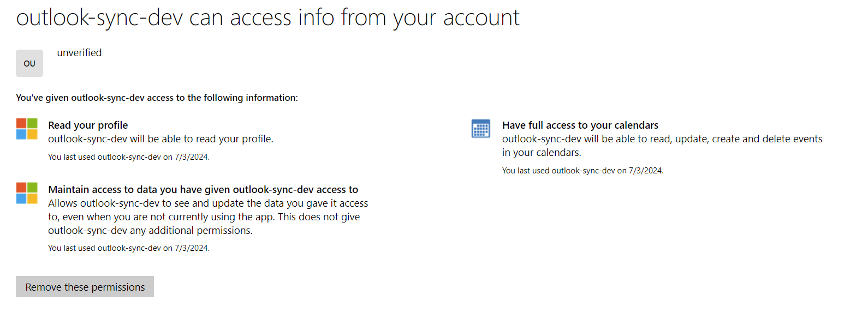Click last-used date under Read your profile
The image size is (868, 319).
(129, 157)
